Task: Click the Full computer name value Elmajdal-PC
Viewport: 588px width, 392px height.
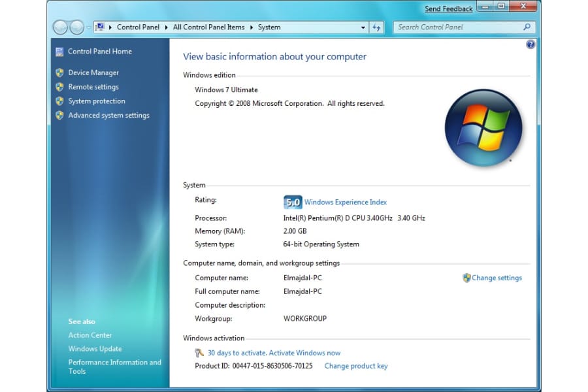Action: (x=302, y=291)
